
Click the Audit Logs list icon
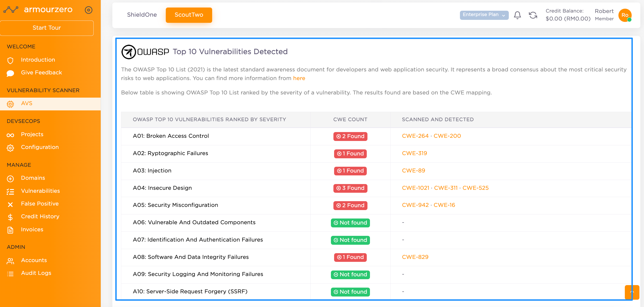tap(10, 274)
